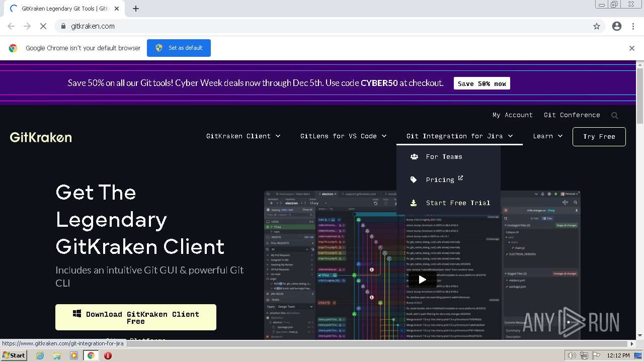644x362 pixels.
Task: Open the Chrome three-dot menu
Action: pos(633,26)
